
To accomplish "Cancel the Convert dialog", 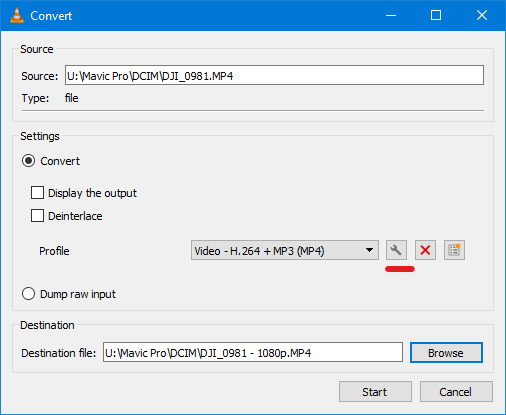I will tap(456, 392).
